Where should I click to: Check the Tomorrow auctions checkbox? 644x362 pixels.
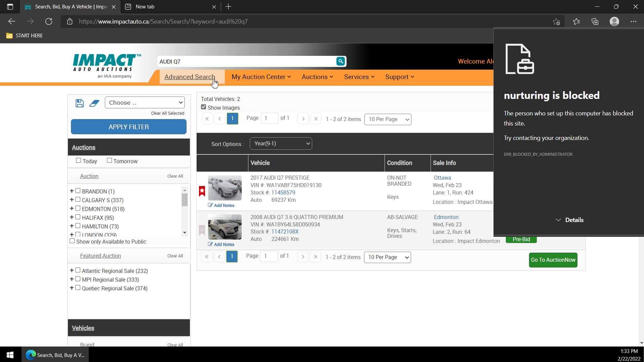[109, 160]
